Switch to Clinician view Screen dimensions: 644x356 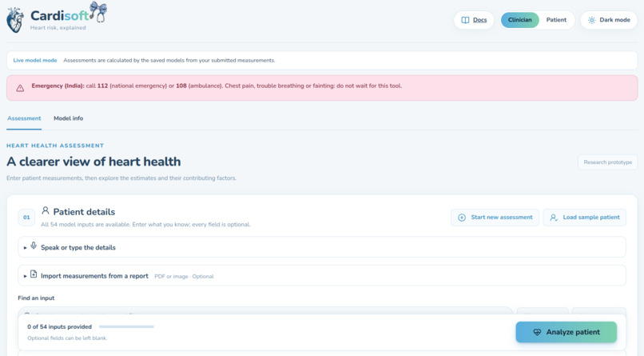519,20
